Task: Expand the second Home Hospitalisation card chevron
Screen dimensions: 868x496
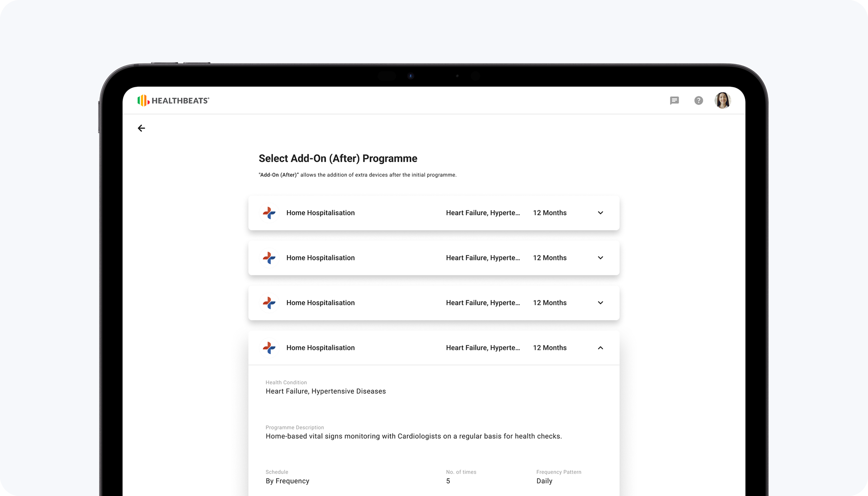Action: [600, 258]
